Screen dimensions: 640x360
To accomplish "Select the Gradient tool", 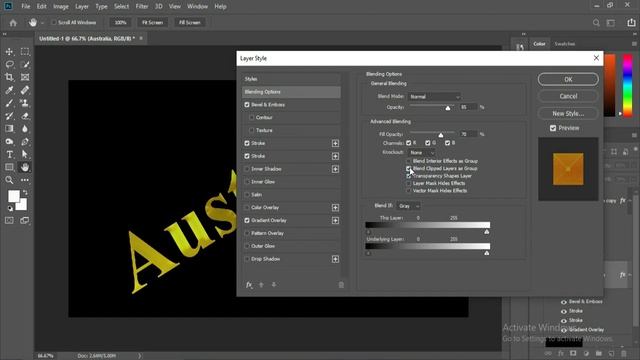I will pyautogui.click(x=9, y=129).
